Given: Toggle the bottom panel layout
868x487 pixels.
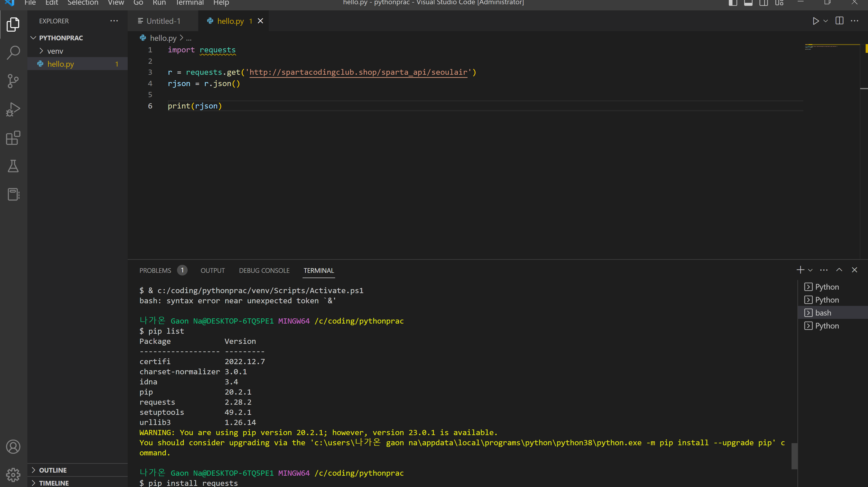Looking at the screenshot, I should (x=748, y=3).
